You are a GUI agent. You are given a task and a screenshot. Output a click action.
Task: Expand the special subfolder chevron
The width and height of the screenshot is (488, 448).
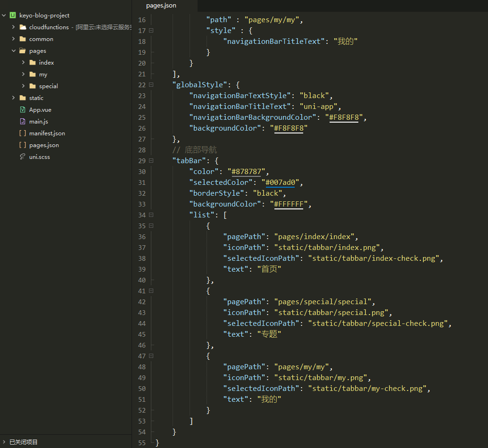click(23, 86)
